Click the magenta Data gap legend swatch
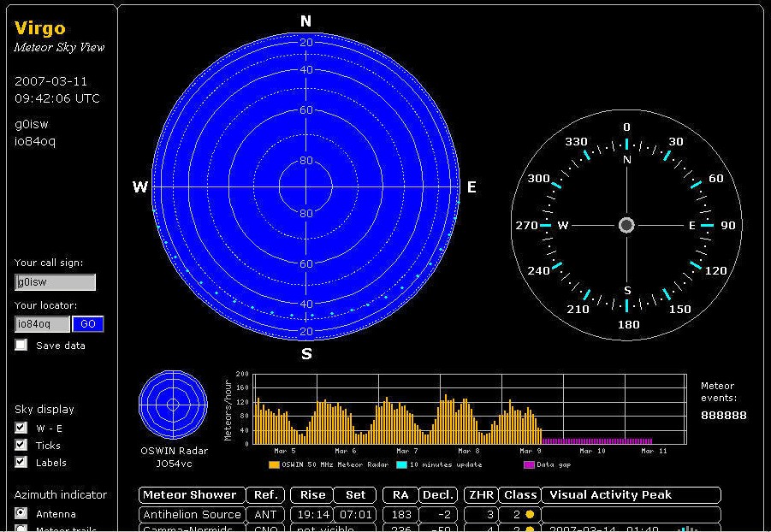 [x=529, y=464]
